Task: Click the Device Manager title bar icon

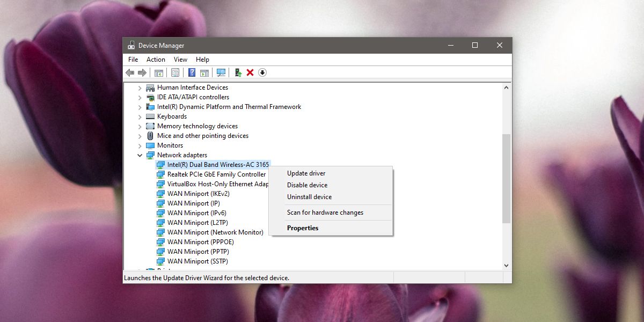Action: coord(131,46)
